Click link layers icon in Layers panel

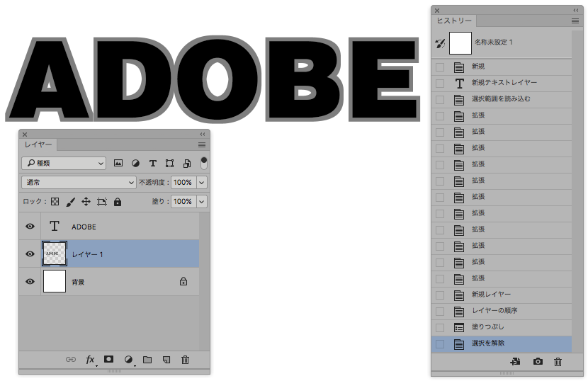point(71,360)
